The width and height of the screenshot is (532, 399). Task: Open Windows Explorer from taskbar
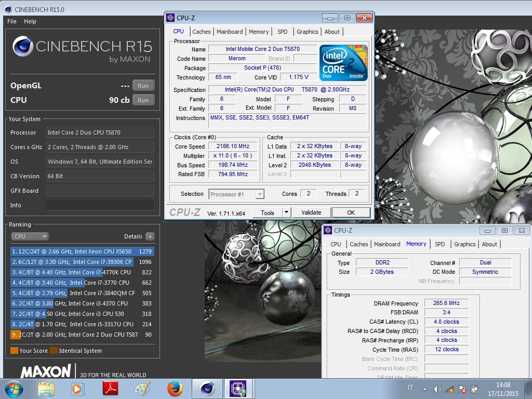tap(46, 389)
